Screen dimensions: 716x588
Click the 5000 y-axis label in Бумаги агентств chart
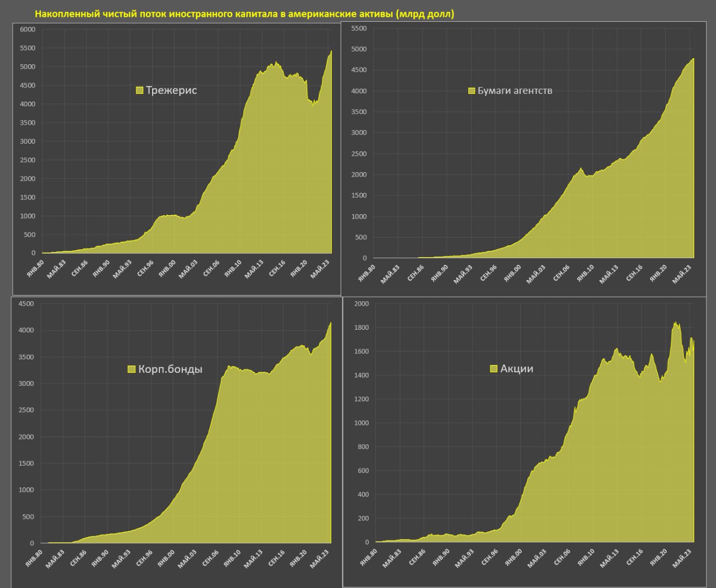(x=359, y=49)
